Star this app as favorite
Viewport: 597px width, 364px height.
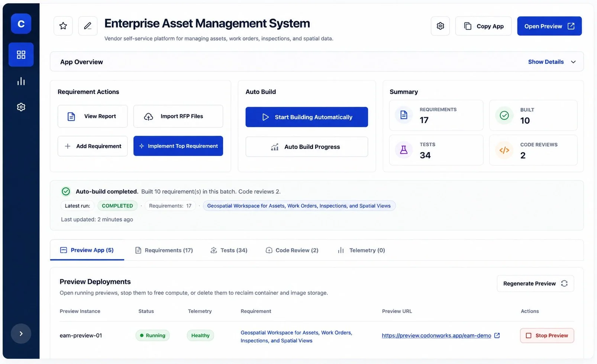click(x=63, y=26)
